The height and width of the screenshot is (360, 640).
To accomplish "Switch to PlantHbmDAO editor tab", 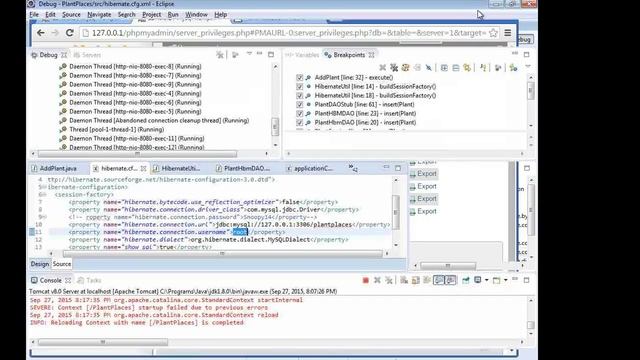I will point(243,168).
